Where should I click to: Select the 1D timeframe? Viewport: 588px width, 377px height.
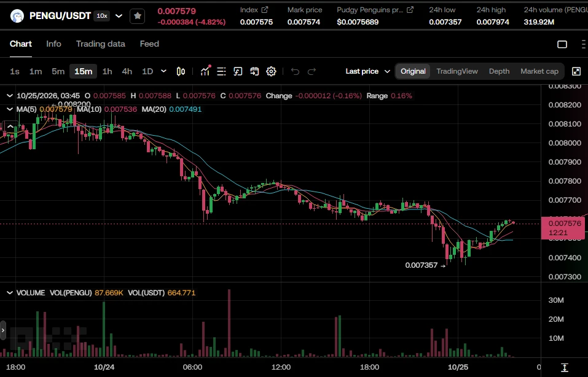147,71
